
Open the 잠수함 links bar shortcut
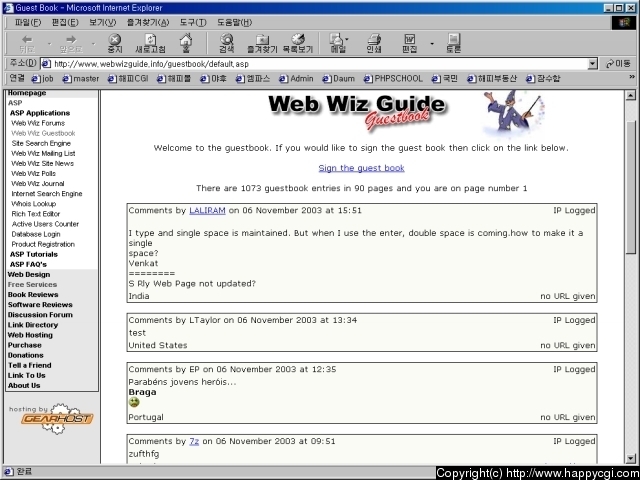[x=543, y=78]
